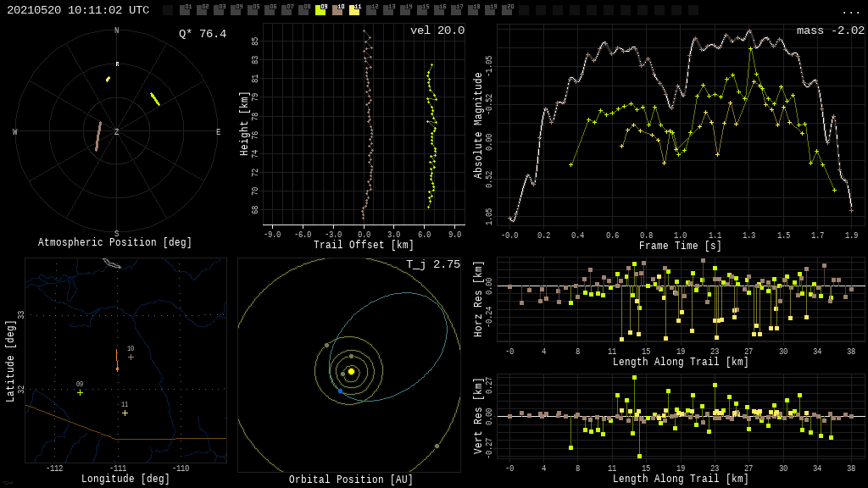Image resolution: width=868 pixels, height=488 pixels.
Task: Toggle the tan station 10 indicator box
Action: click(337, 10)
